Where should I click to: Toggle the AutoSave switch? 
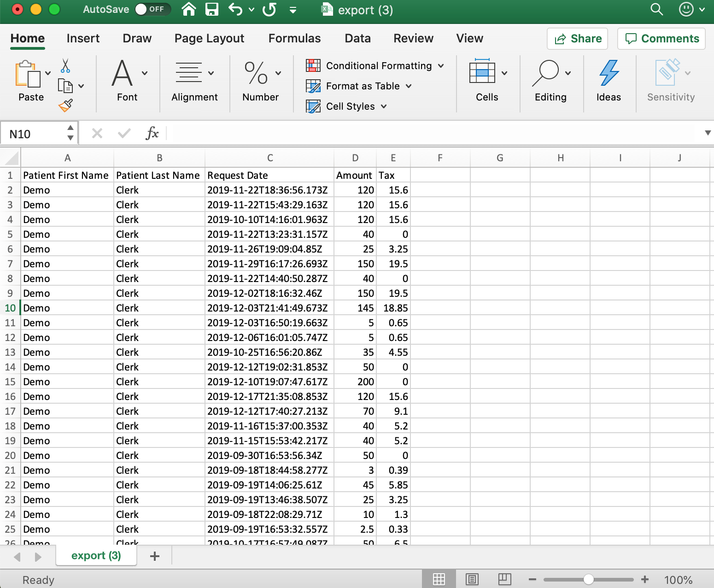152,9
